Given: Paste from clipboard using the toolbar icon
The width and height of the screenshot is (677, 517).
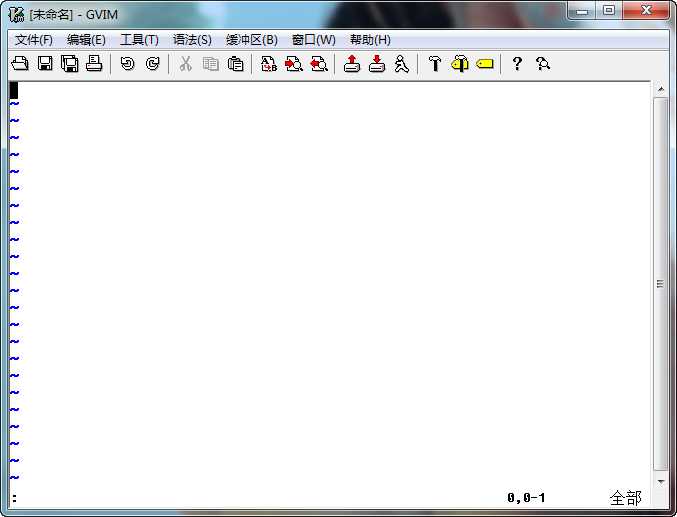Looking at the screenshot, I should [x=235, y=64].
